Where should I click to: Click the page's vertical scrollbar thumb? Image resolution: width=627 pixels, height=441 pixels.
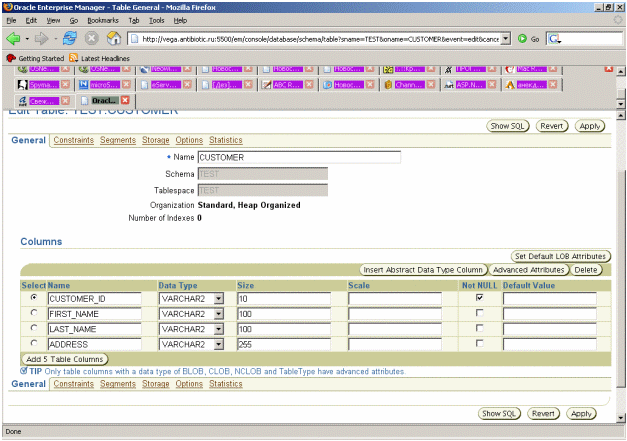621,278
